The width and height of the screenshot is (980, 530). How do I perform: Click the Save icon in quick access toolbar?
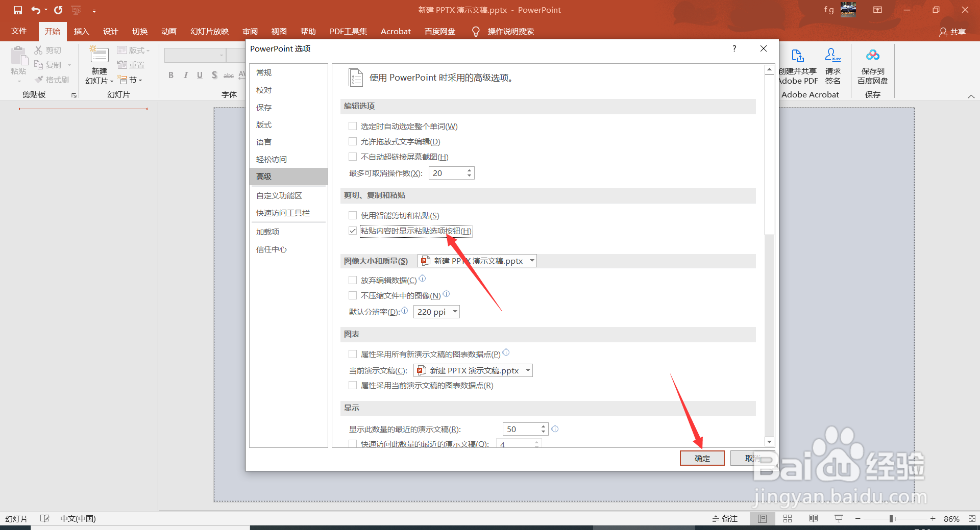17,10
